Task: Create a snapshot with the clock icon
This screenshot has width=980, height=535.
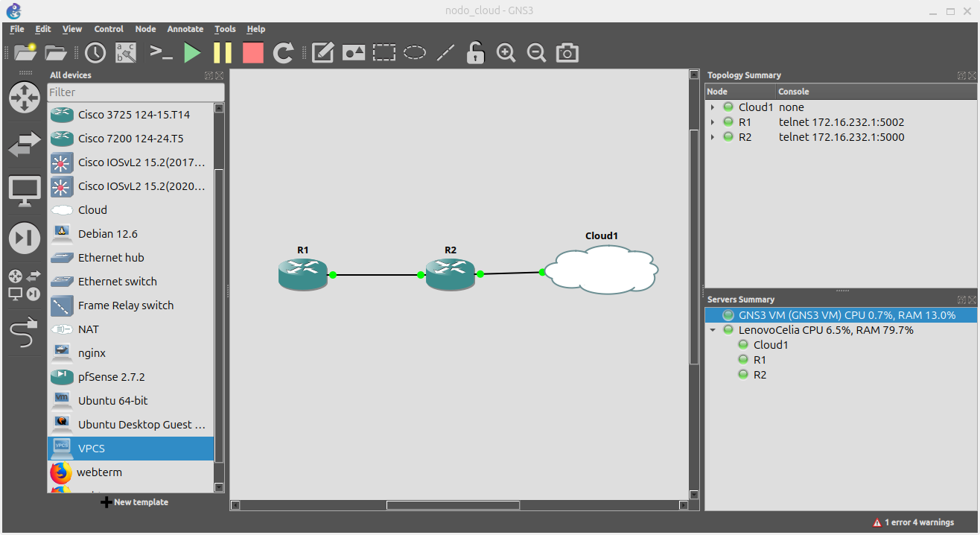Action: (95, 53)
